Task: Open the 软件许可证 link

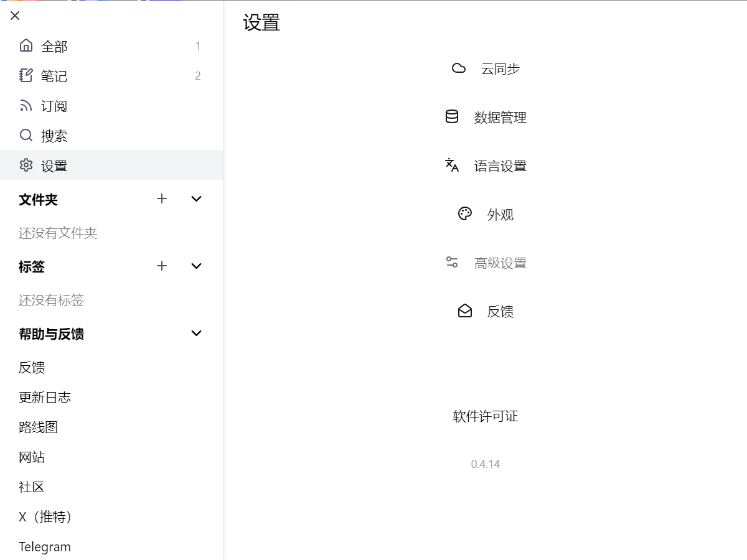Action: click(486, 416)
